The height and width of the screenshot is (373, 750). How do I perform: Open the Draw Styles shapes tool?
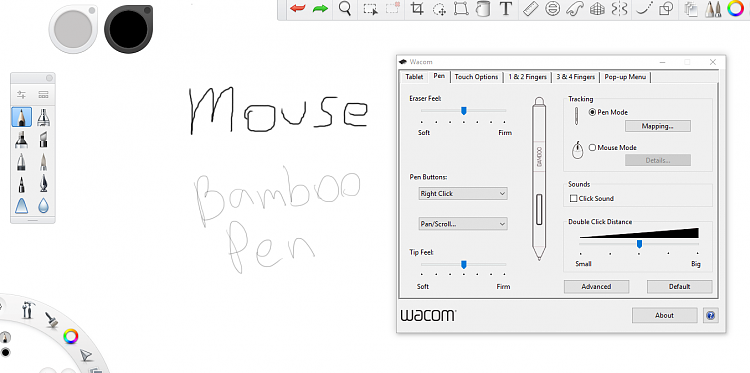click(x=666, y=9)
